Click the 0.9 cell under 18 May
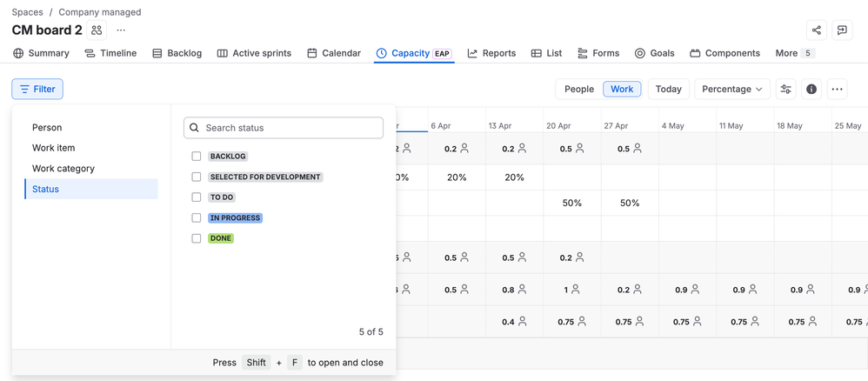This screenshot has height=381, width=868. click(802, 289)
